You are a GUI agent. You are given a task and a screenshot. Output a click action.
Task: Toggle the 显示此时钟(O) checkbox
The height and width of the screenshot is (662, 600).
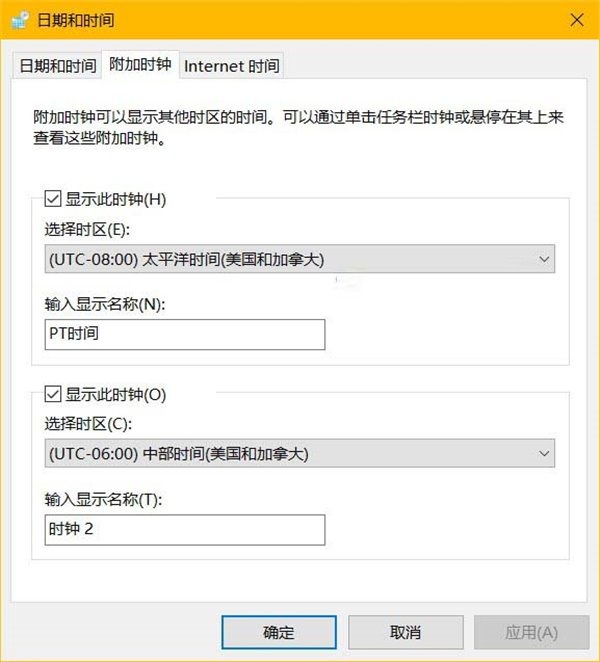pos(53,394)
